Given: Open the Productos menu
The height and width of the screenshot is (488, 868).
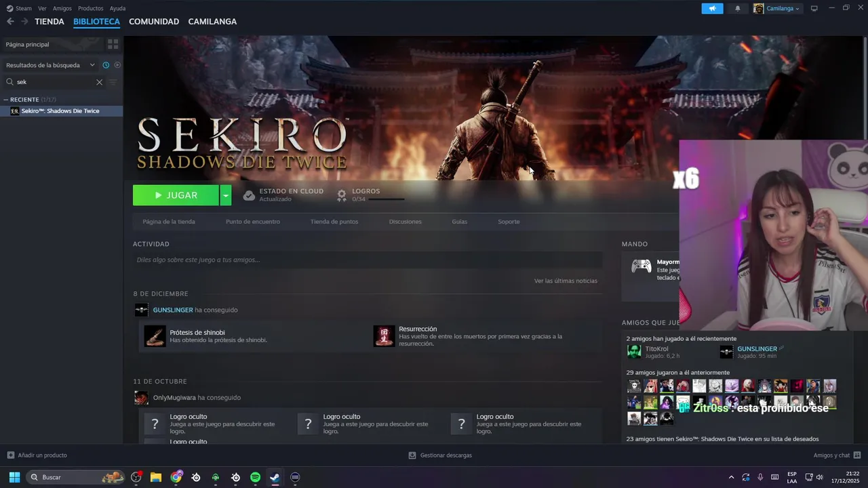Looking at the screenshot, I should (x=91, y=8).
